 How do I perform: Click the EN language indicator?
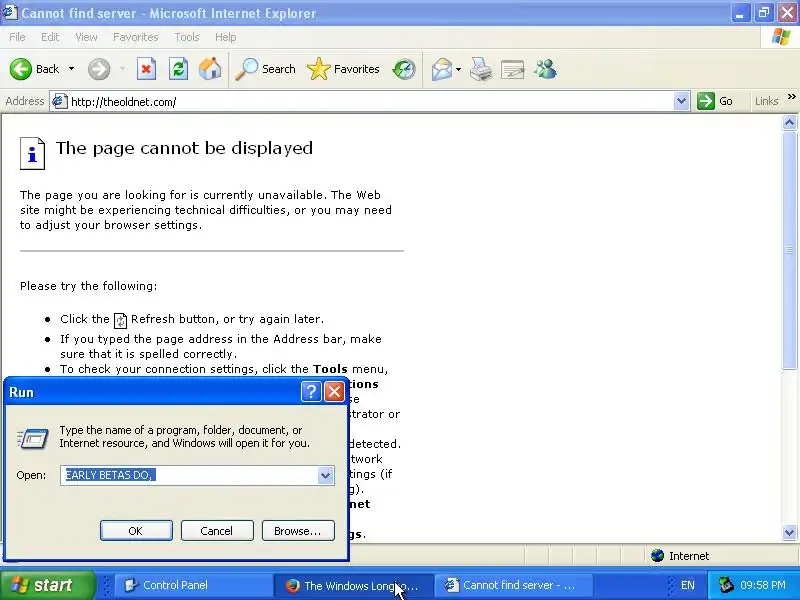pos(687,585)
